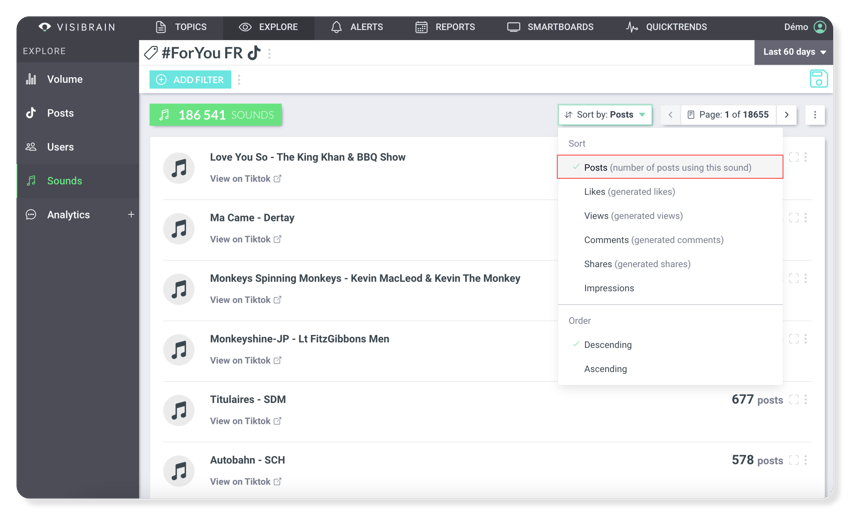
Task: Click Love You So - The King Khan title
Action: coord(308,157)
